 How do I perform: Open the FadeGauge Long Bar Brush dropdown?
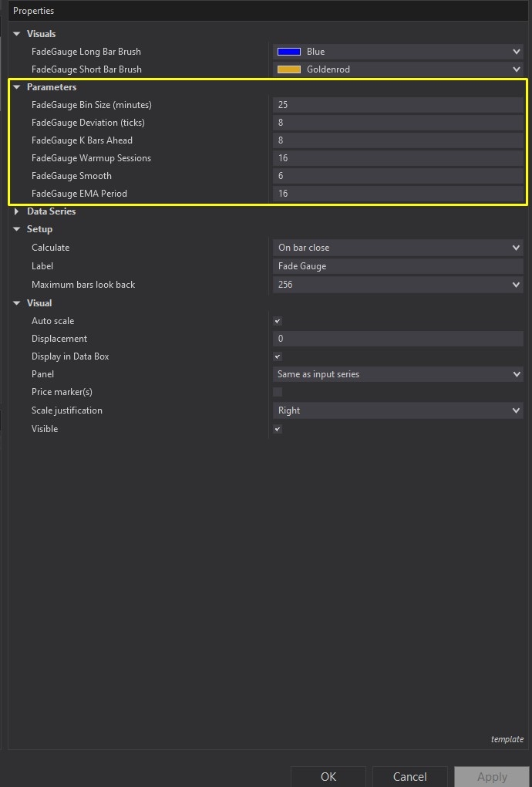pos(516,52)
